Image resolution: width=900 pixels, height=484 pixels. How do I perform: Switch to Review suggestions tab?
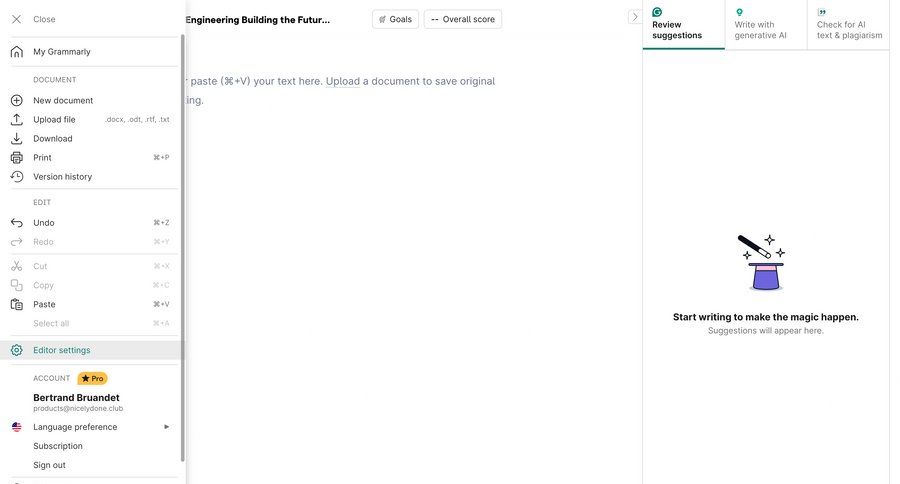pos(684,25)
